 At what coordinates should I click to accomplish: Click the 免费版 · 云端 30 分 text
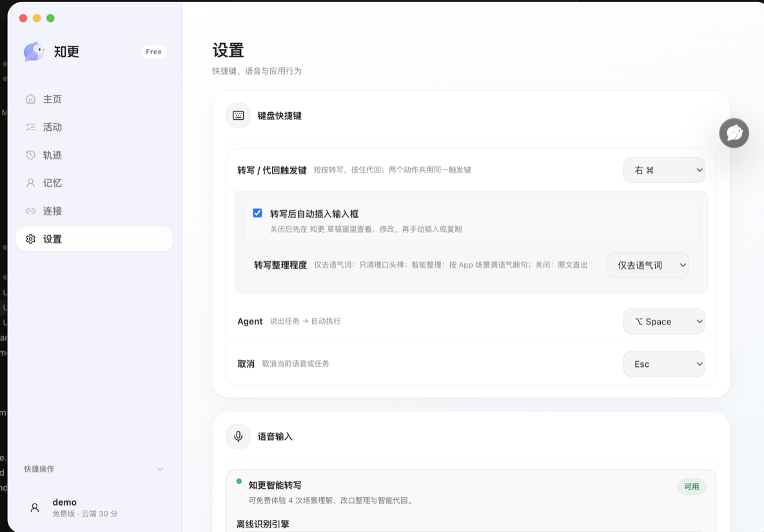(85, 514)
